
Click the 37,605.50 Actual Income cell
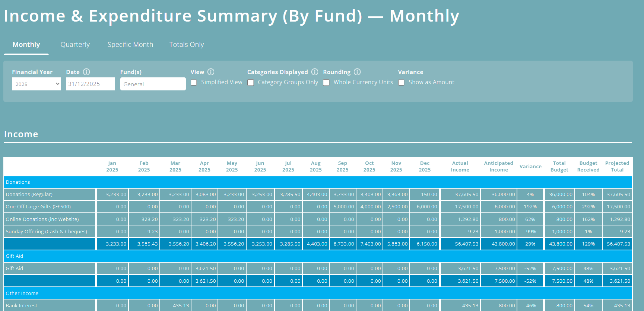[460, 195]
